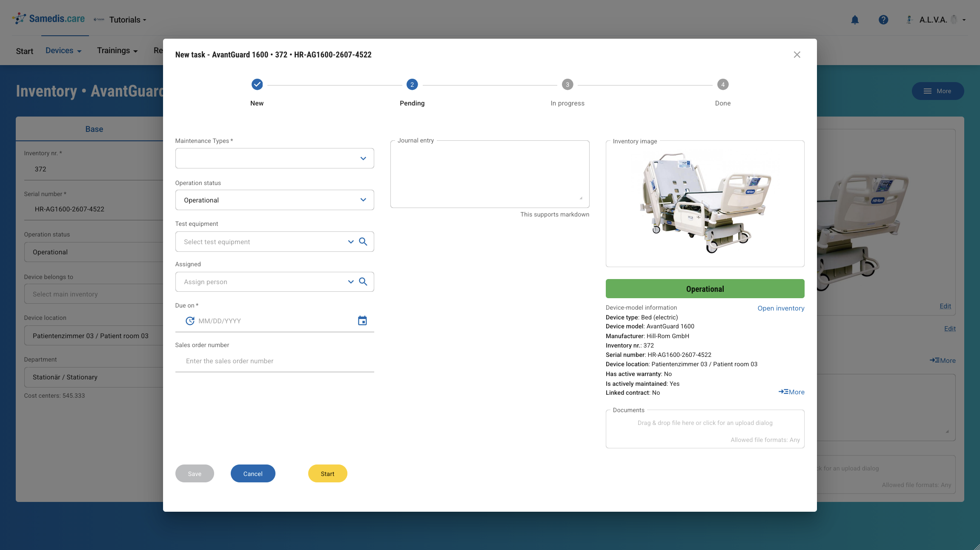Click the green Operational status banner

[705, 289]
